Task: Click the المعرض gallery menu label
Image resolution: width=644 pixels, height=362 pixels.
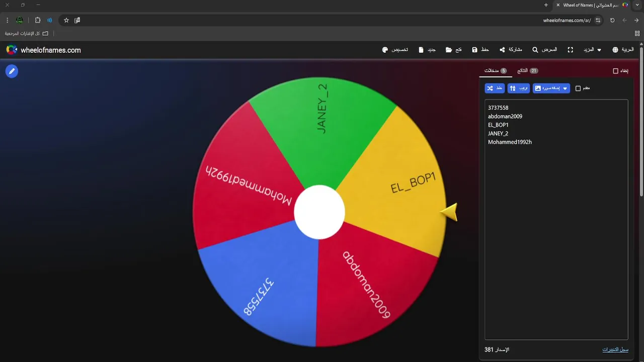Action: tap(549, 50)
